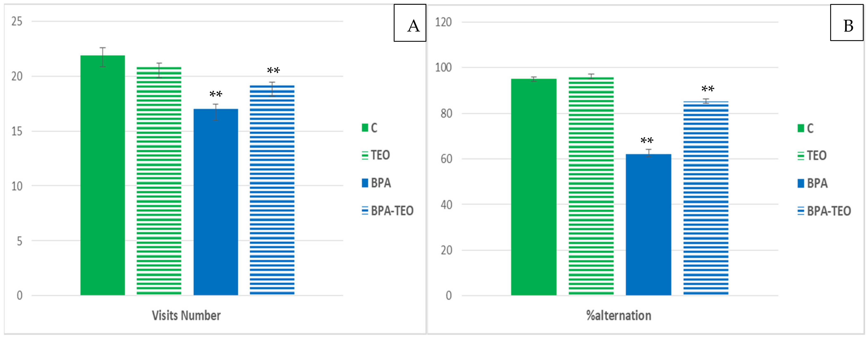The height and width of the screenshot is (339, 868).
Task: Click the panel label box marked B
Action: [847, 23]
